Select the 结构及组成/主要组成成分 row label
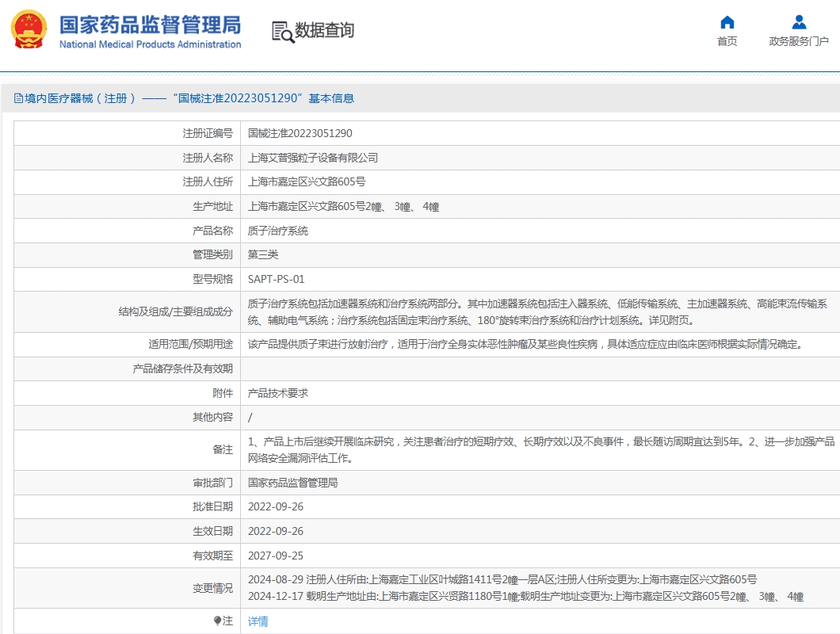This screenshot has width=840, height=634. (176, 311)
